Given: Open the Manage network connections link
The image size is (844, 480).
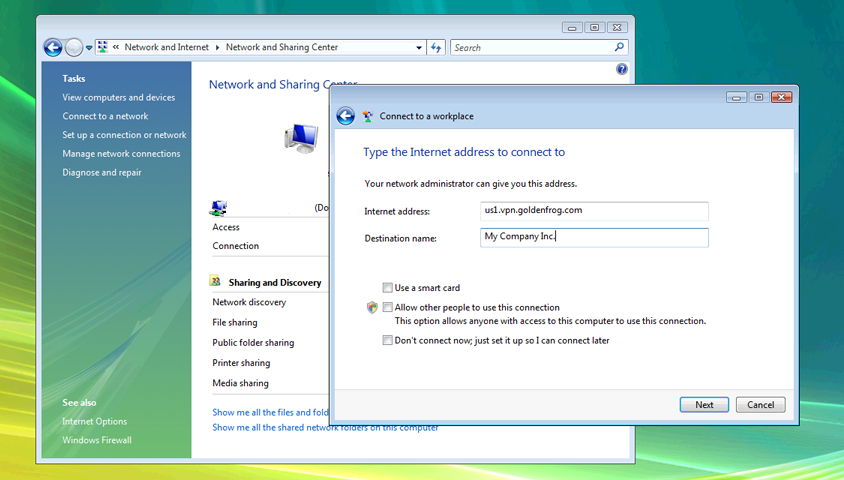Looking at the screenshot, I should click(121, 154).
